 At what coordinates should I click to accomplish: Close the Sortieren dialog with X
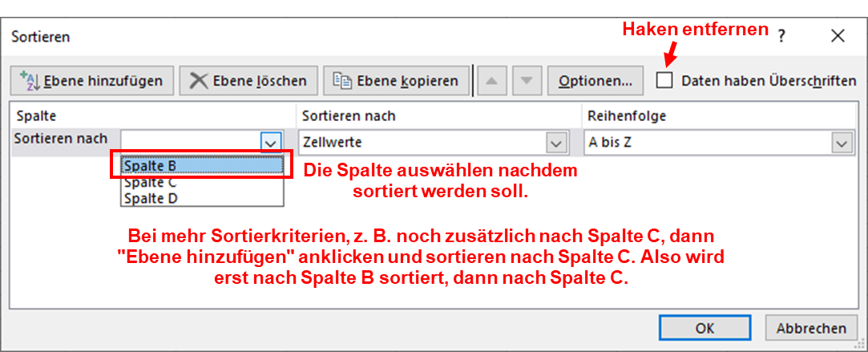(x=838, y=36)
